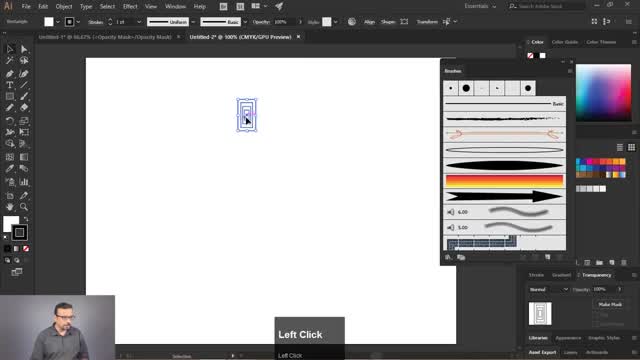
Task: Select the Gradient tool
Action: (x=24, y=157)
